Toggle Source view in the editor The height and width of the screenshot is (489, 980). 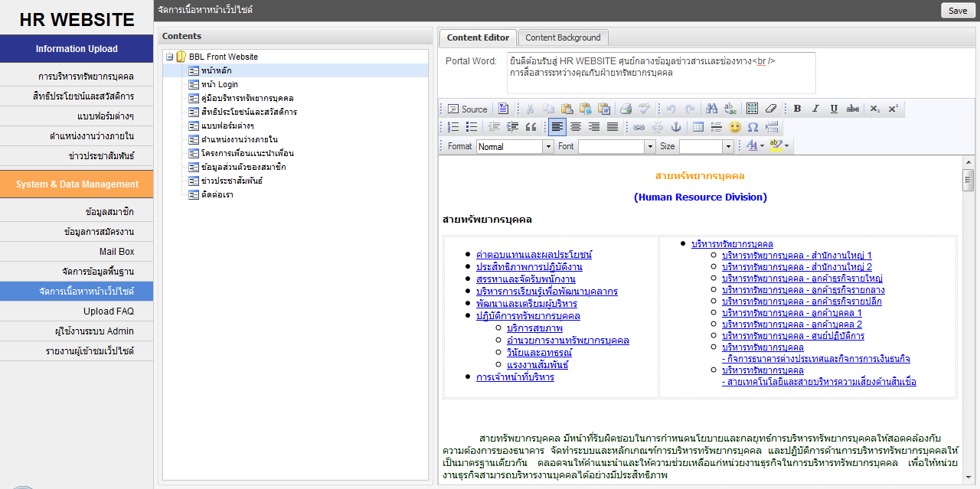467,109
